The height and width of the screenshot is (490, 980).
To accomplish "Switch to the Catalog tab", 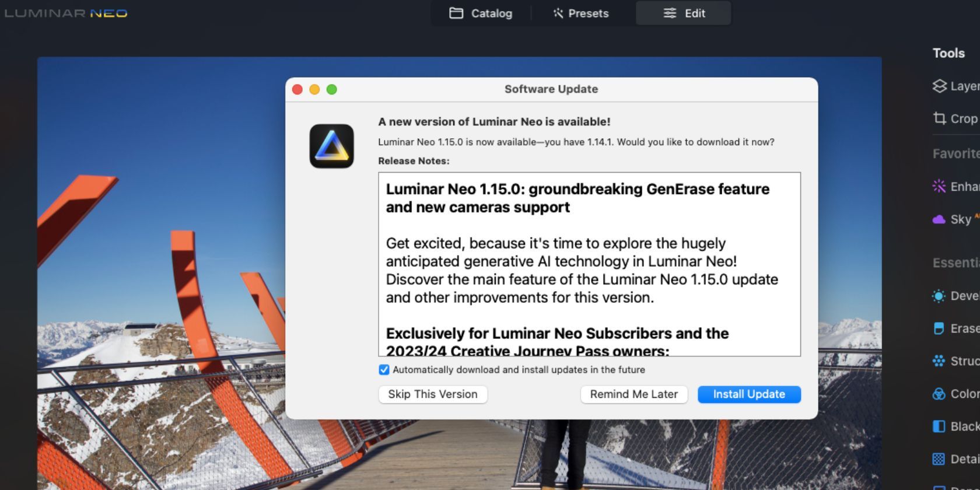I will 481,13.
